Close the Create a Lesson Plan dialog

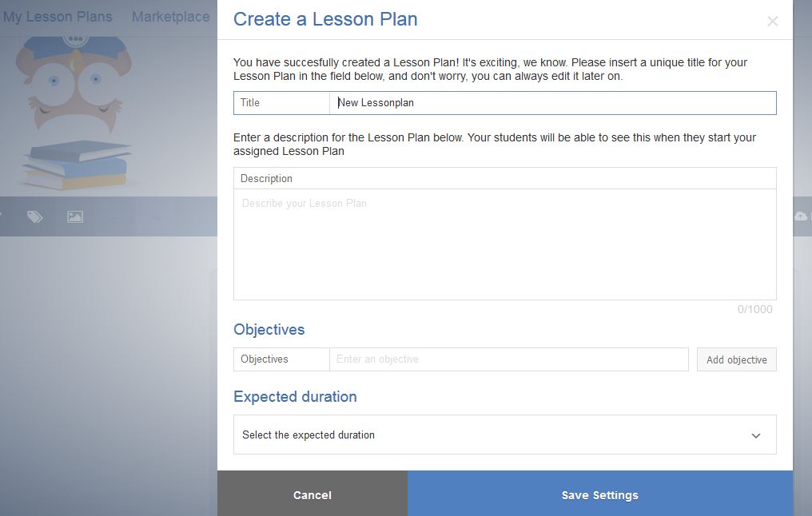pos(772,22)
